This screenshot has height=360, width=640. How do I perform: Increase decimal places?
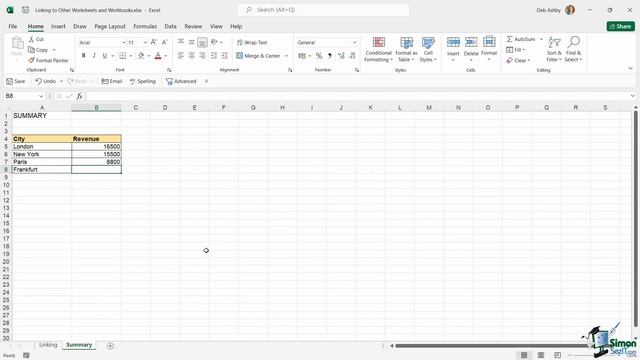pos(341,56)
